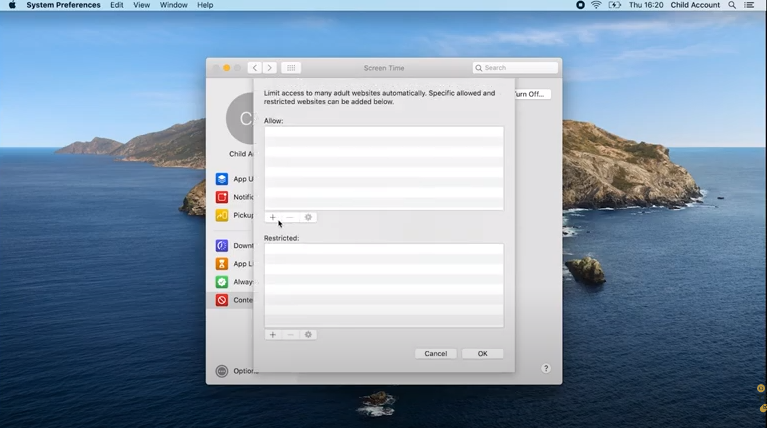Open Options icon in Screen Time sidebar

tap(222, 371)
